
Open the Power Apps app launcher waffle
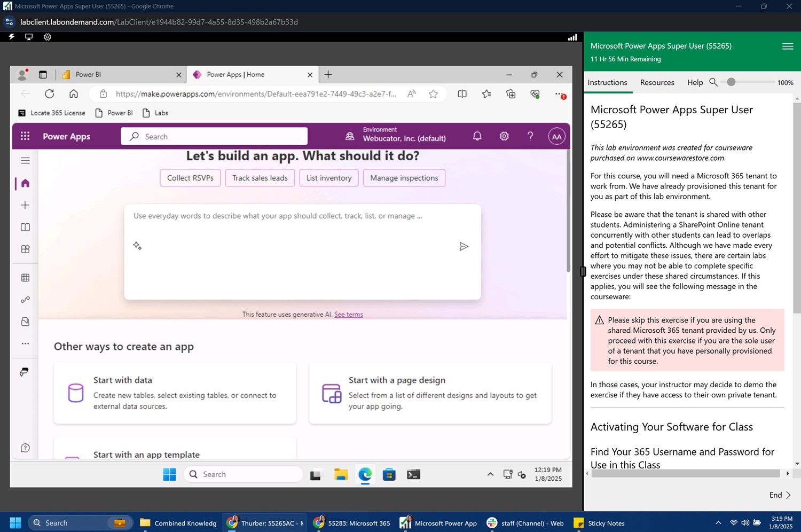(x=25, y=136)
